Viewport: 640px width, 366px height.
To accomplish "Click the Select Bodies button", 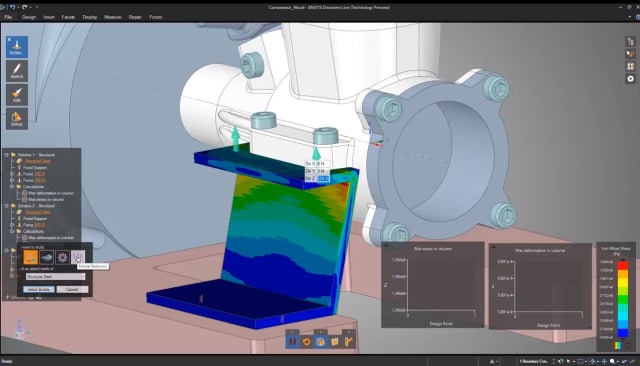I will tap(39, 289).
